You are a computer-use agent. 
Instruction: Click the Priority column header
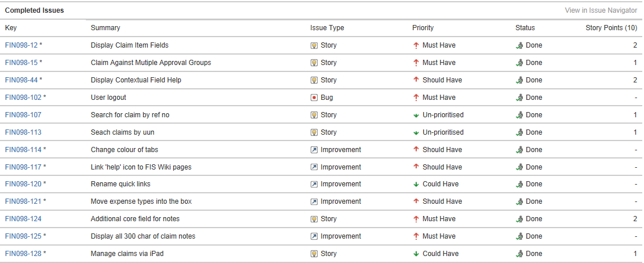(423, 28)
